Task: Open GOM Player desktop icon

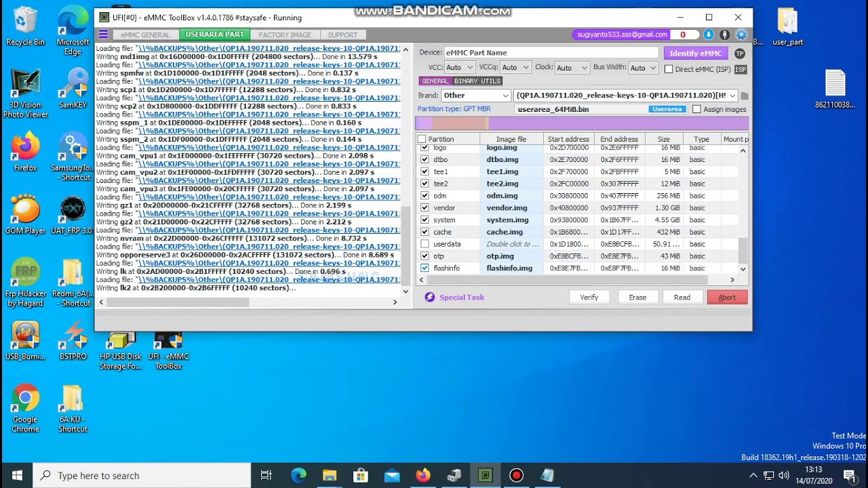Action: tap(25, 215)
